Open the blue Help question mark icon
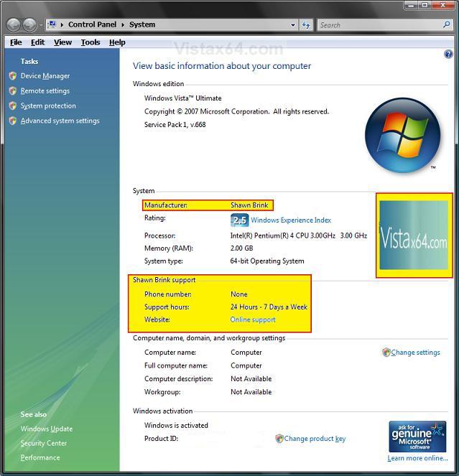This screenshot has width=459, height=476. pos(448,55)
